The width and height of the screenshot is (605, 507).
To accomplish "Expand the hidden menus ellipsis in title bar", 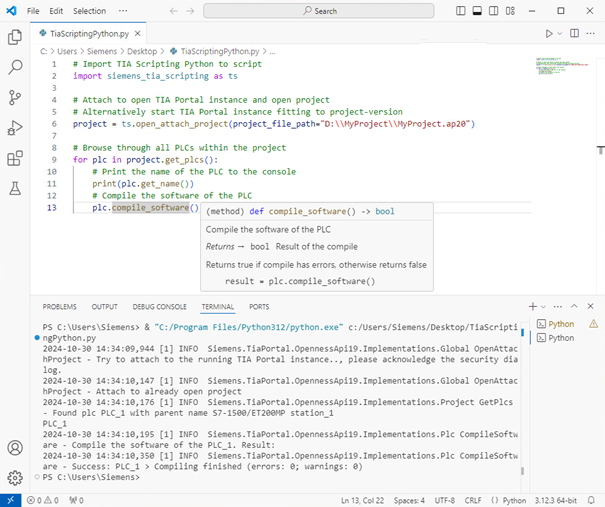I will tap(123, 11).
